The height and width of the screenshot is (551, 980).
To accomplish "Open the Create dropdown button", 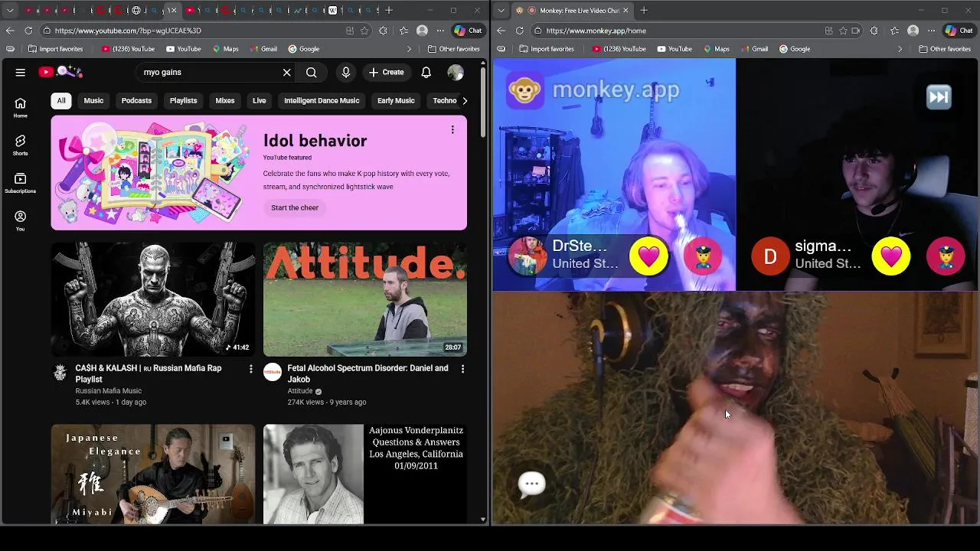I will (386, 72).
